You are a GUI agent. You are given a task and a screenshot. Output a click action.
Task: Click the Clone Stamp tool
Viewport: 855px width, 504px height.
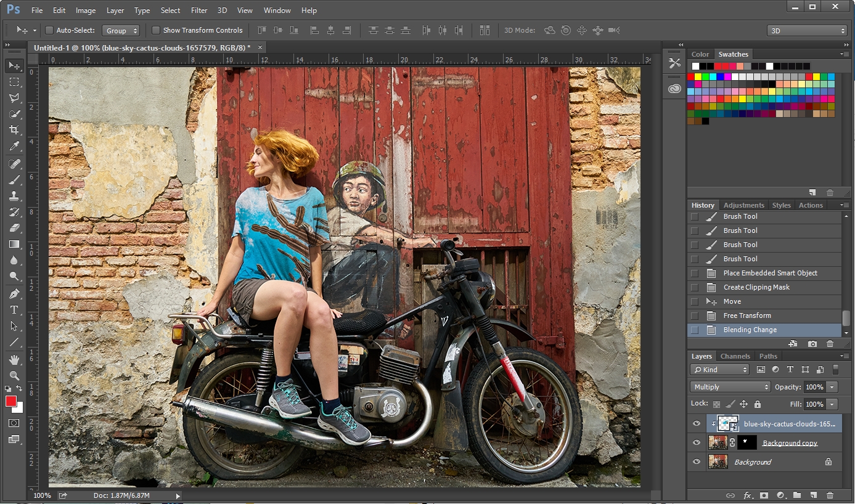coord(14,196)
